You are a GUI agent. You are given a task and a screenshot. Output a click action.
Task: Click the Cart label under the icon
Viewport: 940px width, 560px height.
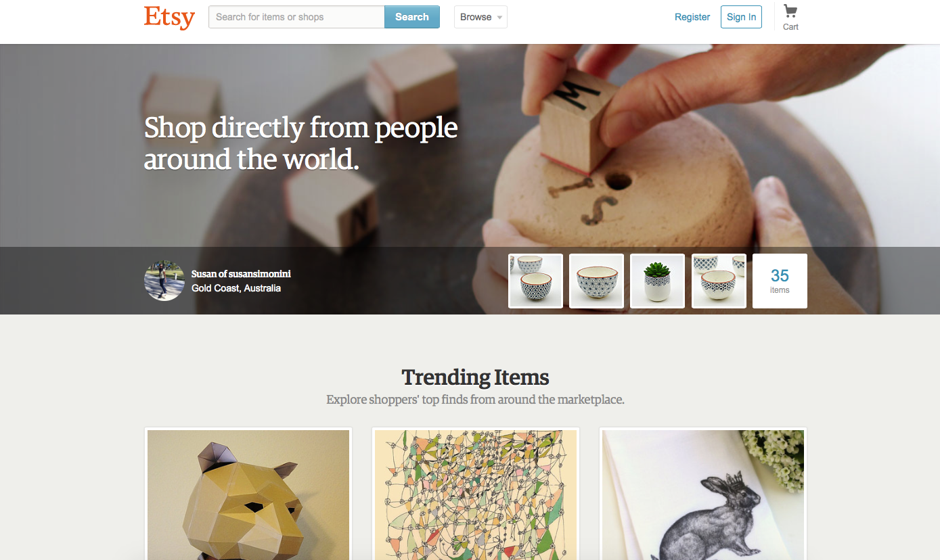tap(790, 27)
